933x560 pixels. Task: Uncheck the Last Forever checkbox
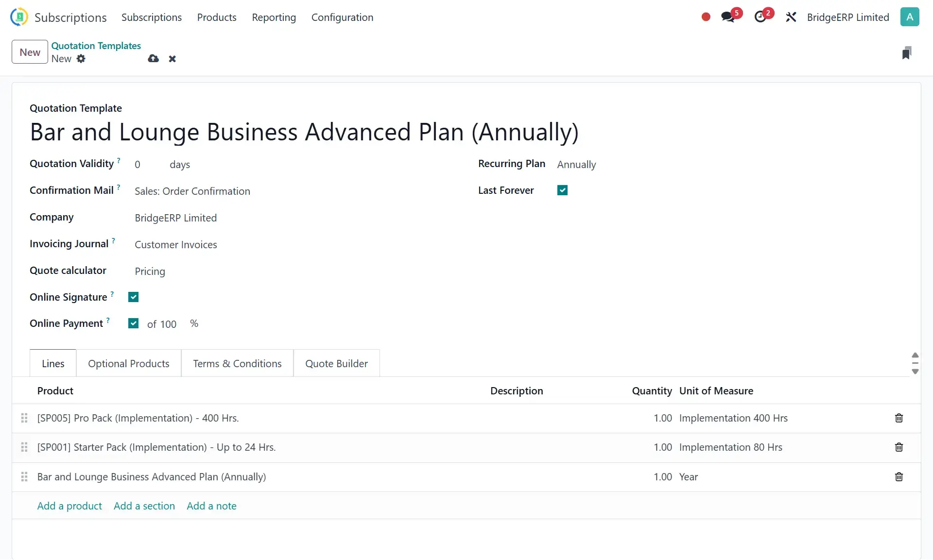point(562,190)
